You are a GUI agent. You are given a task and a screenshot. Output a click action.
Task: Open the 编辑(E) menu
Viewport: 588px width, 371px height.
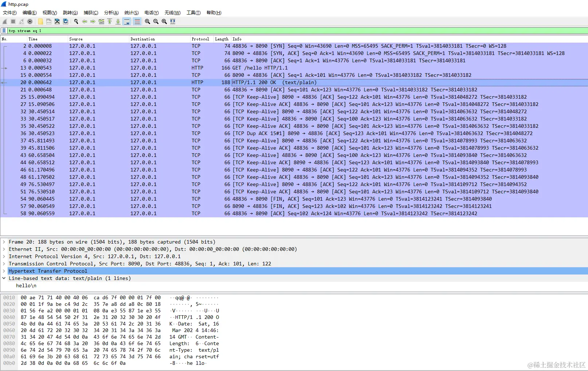click(30, 13)
